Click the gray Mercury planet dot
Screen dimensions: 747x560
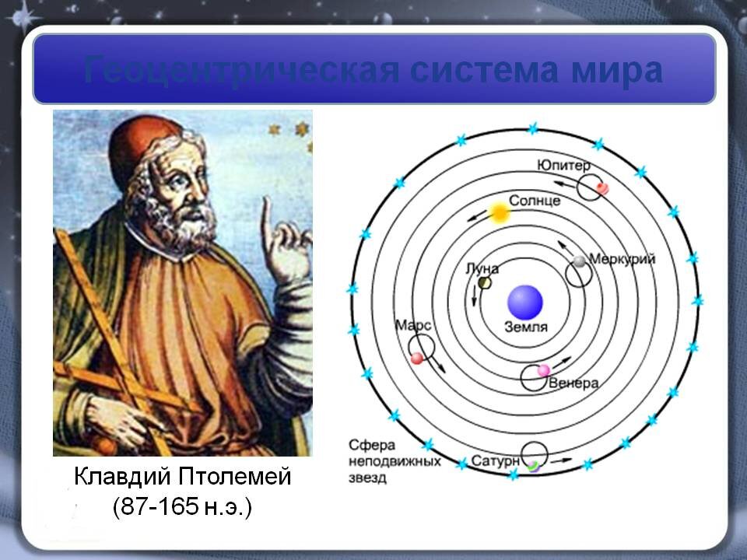pos(579,261)
